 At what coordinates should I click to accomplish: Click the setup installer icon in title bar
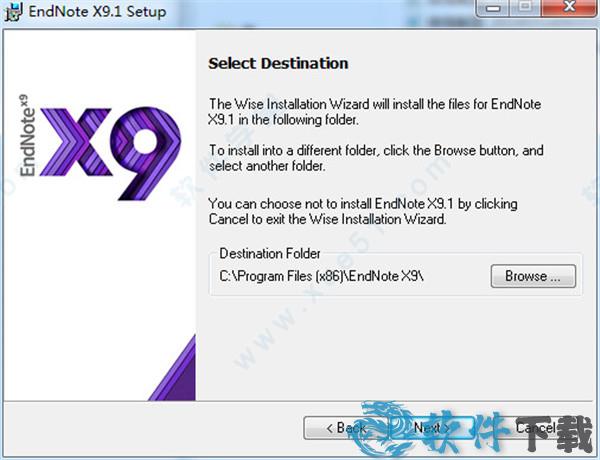tap(14, 11)
